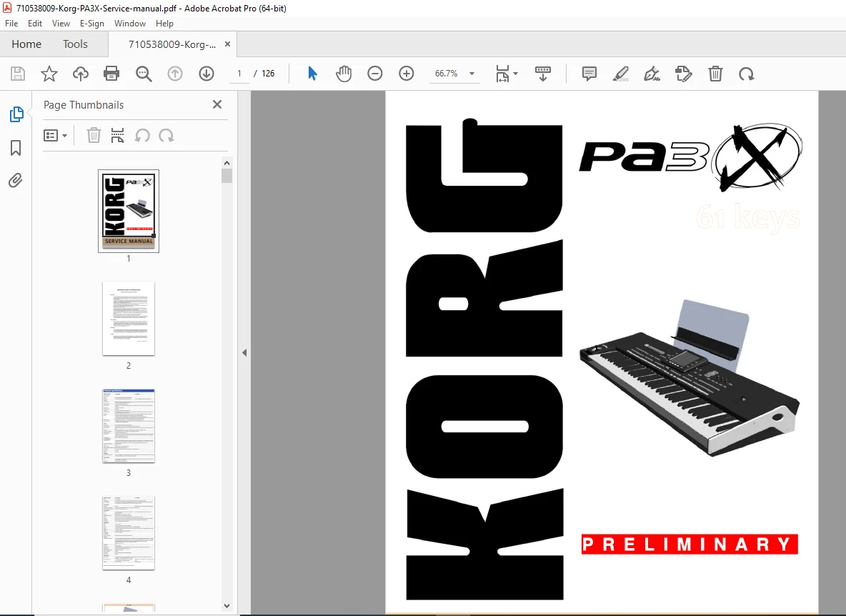Viewport: 846px width, 616px height.
Task: Upload file to cloud icon
Action: tap(81, 74)
